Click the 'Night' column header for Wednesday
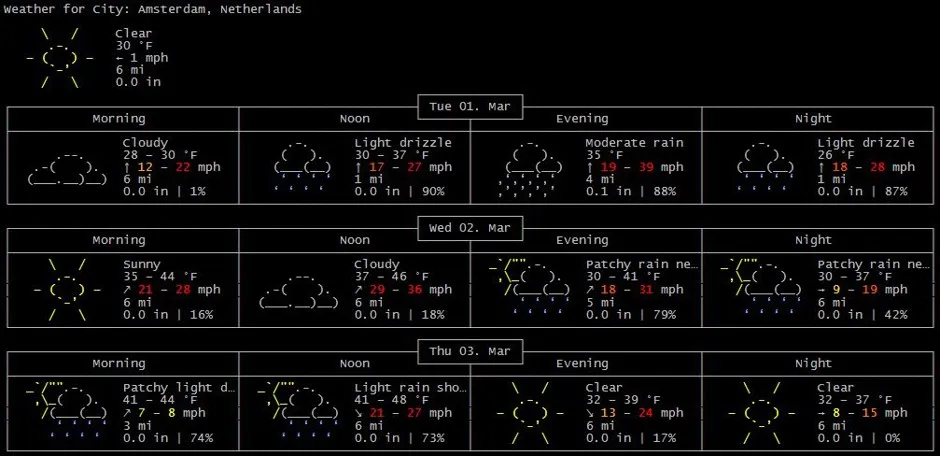Viewport: 940px width, 456px height. 814,240
